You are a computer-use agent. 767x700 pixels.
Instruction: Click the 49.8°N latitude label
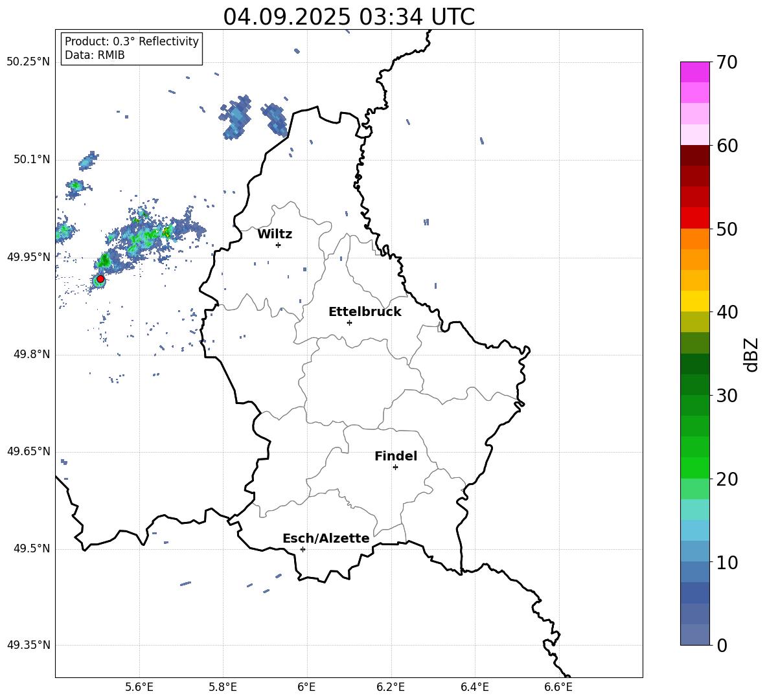[x=32, y=354]
